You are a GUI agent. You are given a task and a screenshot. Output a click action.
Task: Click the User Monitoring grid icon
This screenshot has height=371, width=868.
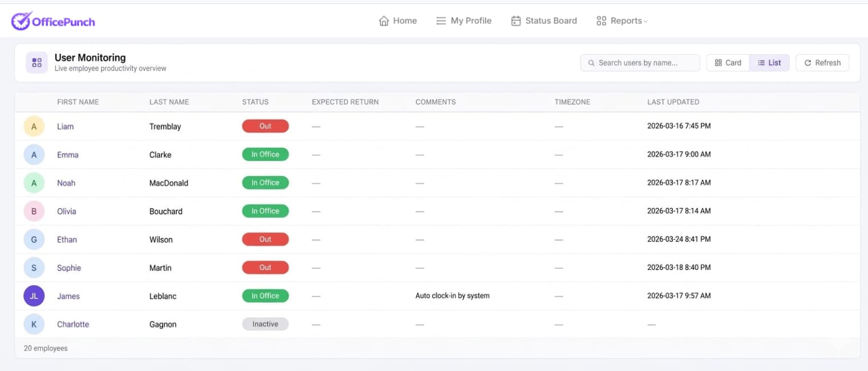pos(37,63)
